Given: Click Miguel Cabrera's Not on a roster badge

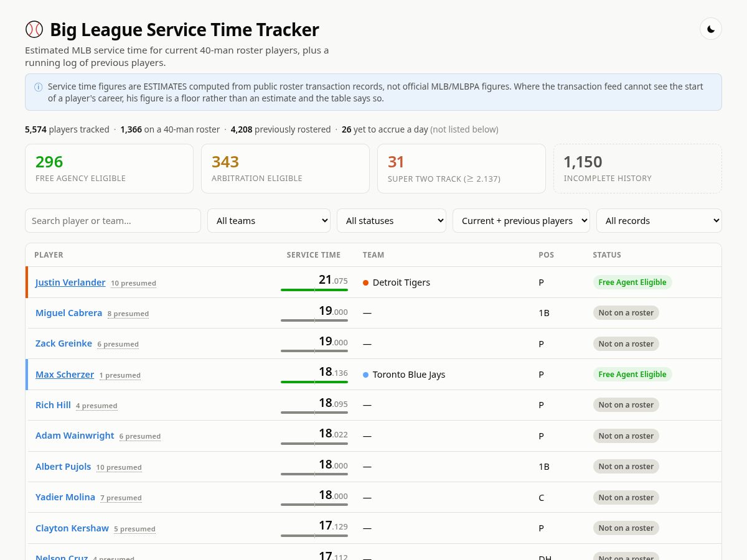Looking at the screenshot, I should click(x=626, y=313).
